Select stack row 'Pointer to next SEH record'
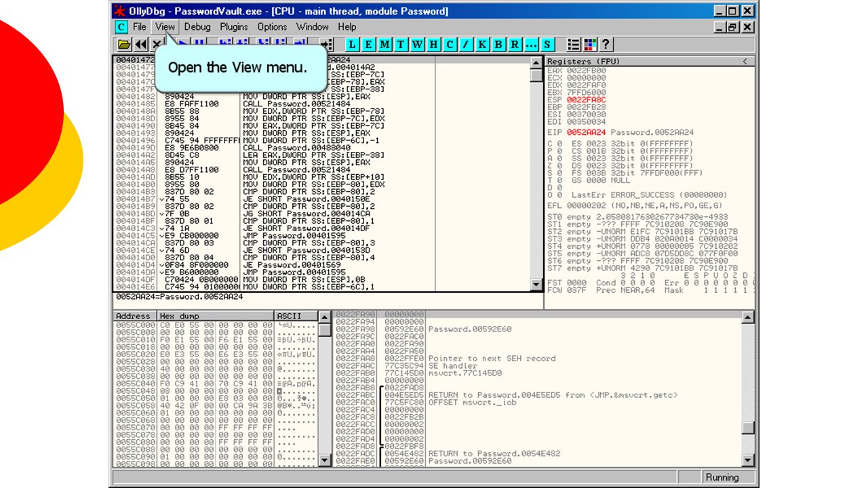The width and height of the screenshot is (868, 488). point(492,359)
